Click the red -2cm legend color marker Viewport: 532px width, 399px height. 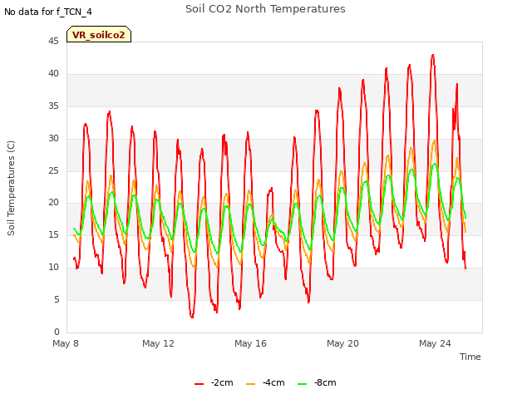tap(199, 384)
